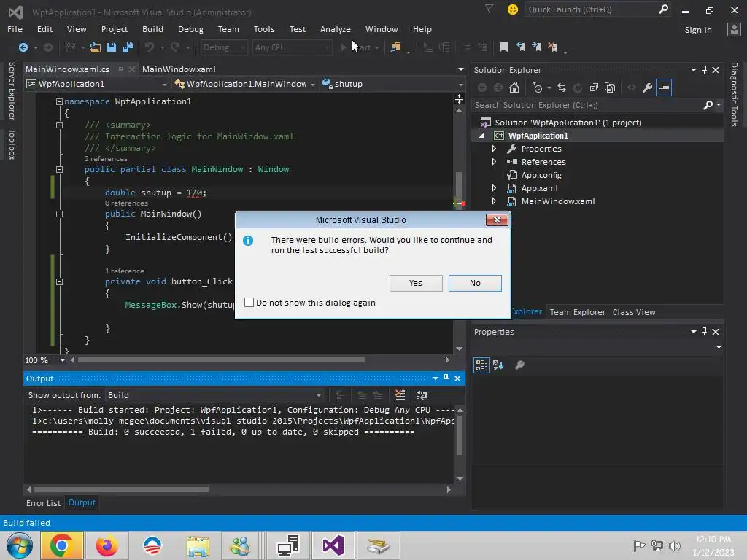
Task: Click the Property Pages wrench icon
Action: click(x=519, y=365)
